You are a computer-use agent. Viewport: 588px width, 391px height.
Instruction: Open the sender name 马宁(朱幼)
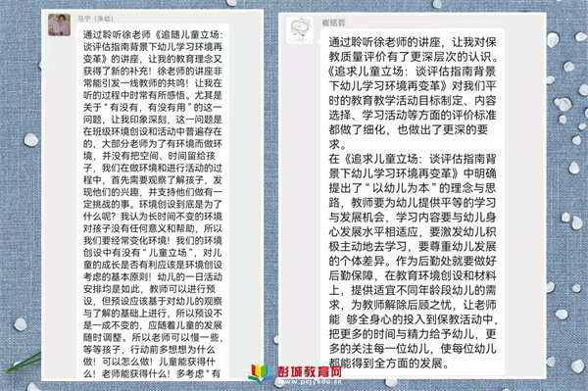[95, 19]
